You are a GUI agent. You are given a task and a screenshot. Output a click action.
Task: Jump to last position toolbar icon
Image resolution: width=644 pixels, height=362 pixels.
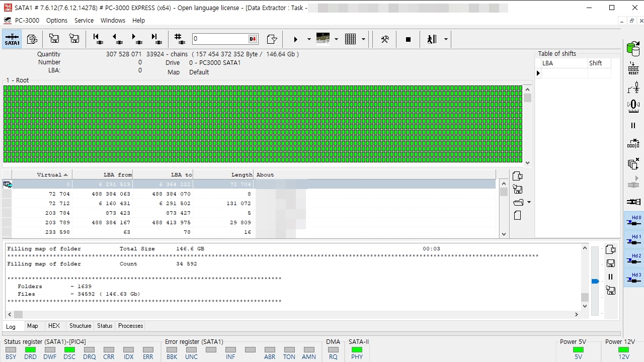pyautogui.click(x=156, y=39)
